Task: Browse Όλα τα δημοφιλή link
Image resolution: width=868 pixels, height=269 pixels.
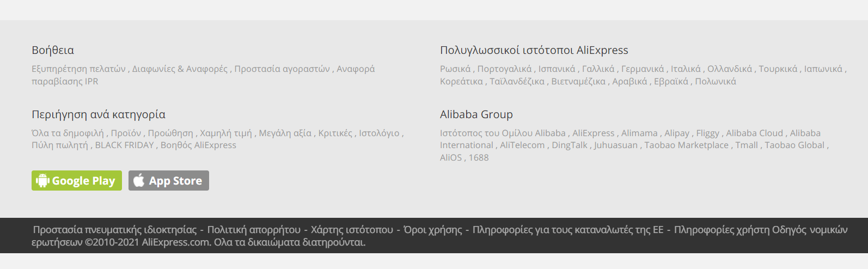Action: [x=69, y=133]
